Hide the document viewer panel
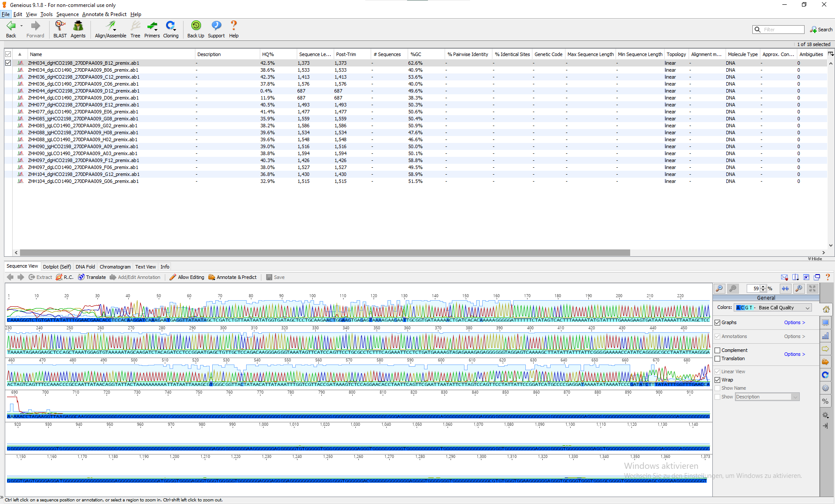The width and height of the screenshot is (835, 504). 815,259
